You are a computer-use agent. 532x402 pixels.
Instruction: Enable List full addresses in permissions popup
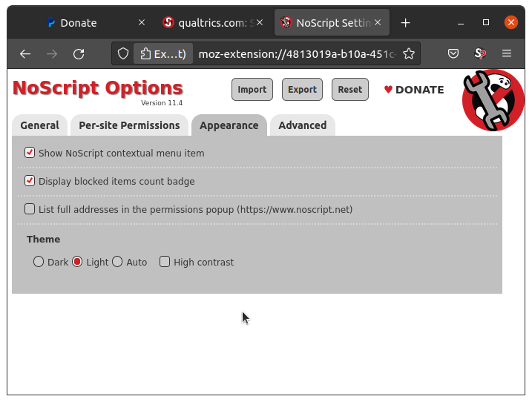[30, 209]
